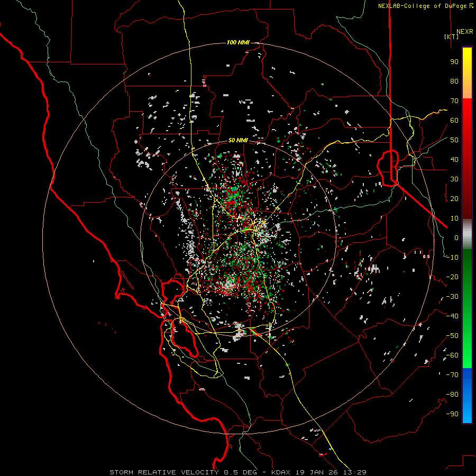Click the 10 value on the velocity scale
Image resolution: width=476 pixels, height=476 pixels.
pyautogui.click(x=454, y=218)
